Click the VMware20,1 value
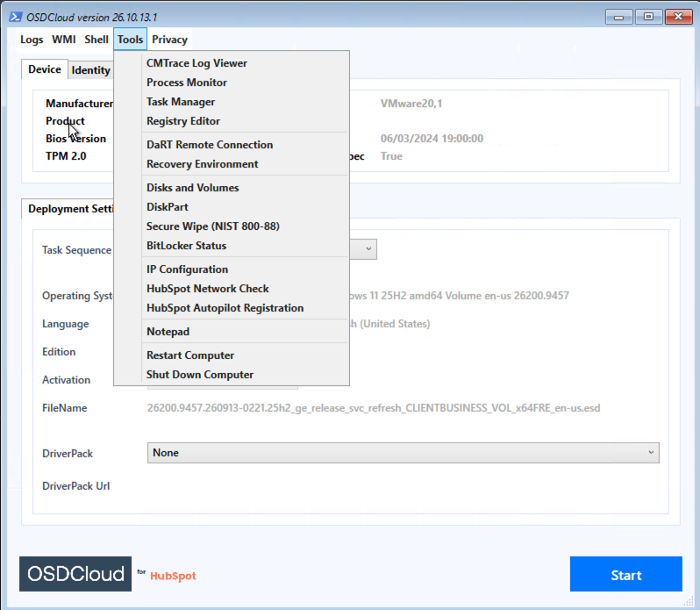Image resolution: width=700 pixels, height=610 pixels. pos(411,104)
